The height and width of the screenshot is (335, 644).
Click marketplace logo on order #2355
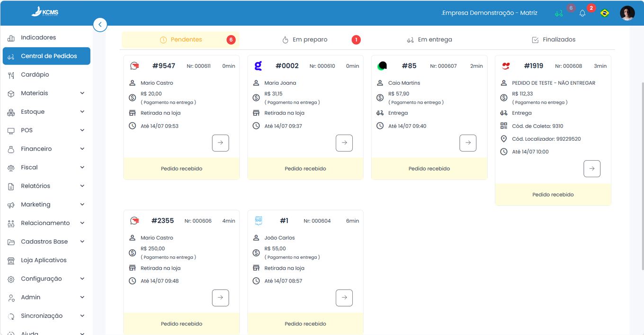tap(134, 220)
